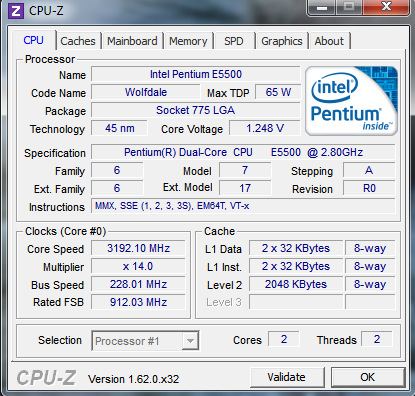Click the CPU-Z title bar text
This screenshot has height=396, width=415.
tap(46, 11)
